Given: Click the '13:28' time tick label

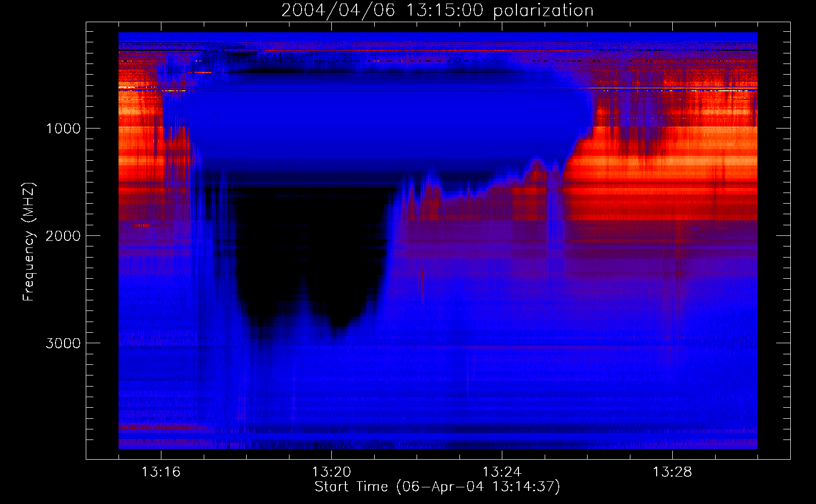Looking at the screenshot, I should pos(672,472).
